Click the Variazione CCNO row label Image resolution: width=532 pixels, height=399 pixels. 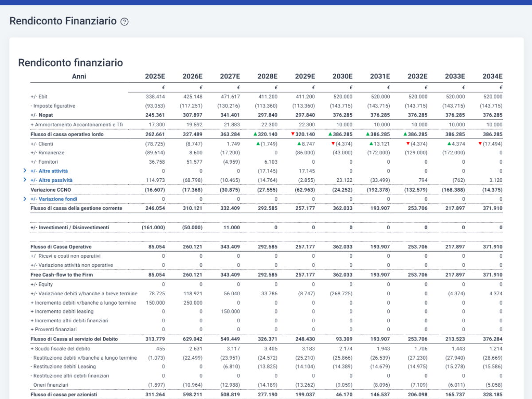[50, 189]
